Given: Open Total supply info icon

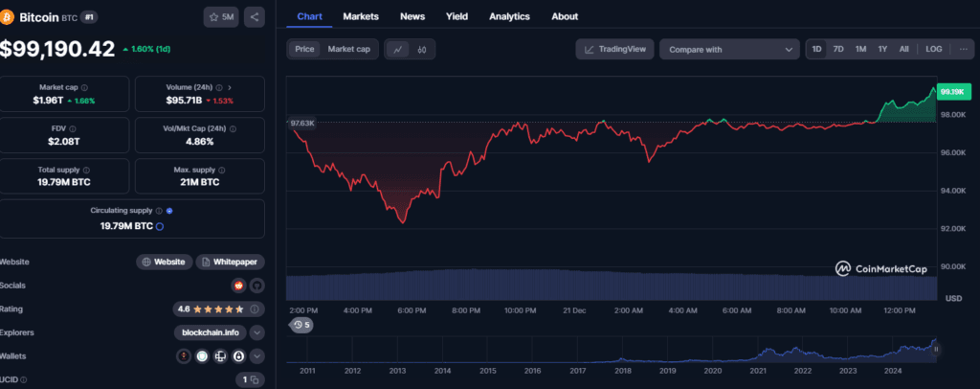Looking at the screenshot, I should pyautogui.click(x=86, y=171).
